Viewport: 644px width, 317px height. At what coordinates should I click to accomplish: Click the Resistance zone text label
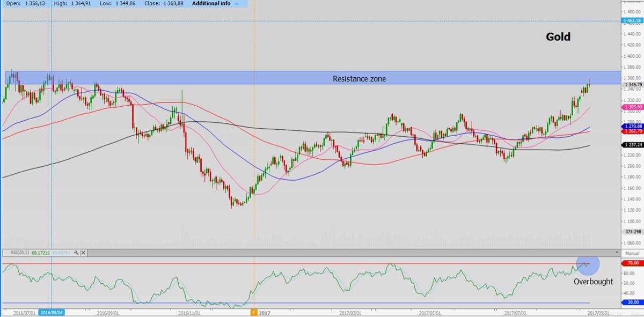tap(359, 78)
